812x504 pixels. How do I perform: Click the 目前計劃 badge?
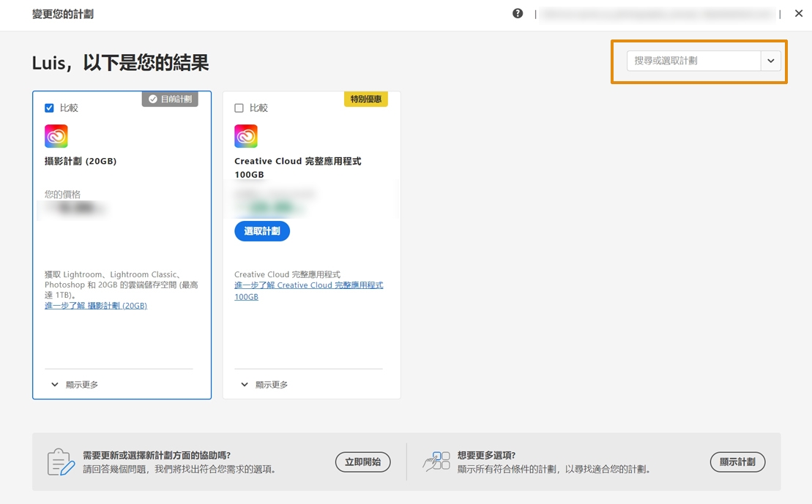(x=171, y=99)
